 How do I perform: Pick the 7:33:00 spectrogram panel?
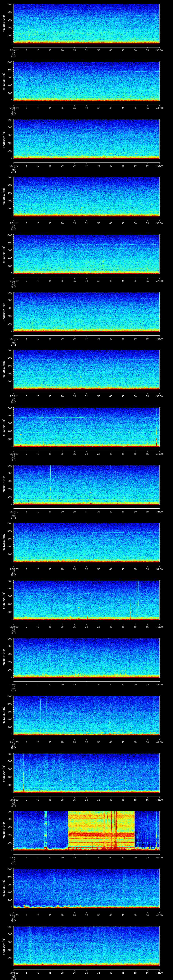[x=87, y=254]
